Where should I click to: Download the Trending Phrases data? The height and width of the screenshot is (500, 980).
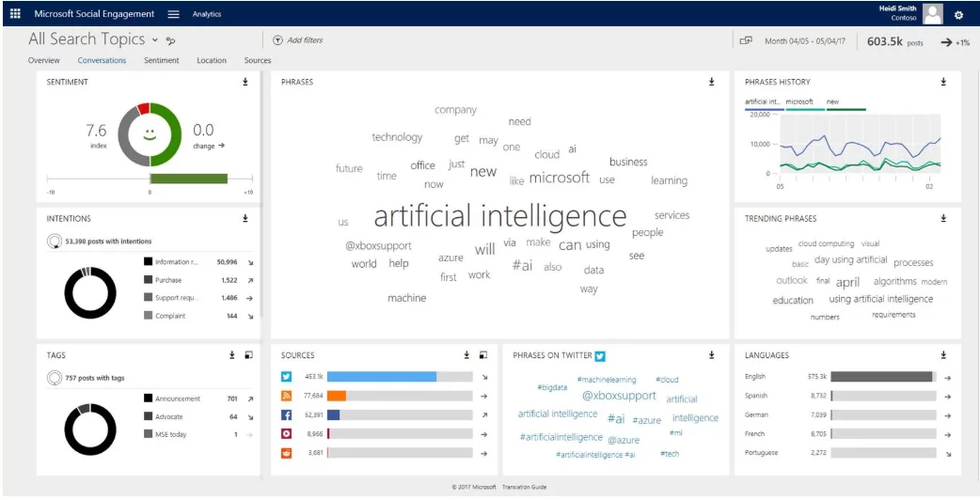[x=943, y=218]
